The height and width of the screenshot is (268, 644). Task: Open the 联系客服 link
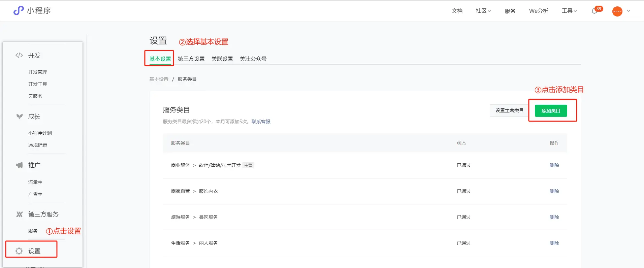[261, 122]
